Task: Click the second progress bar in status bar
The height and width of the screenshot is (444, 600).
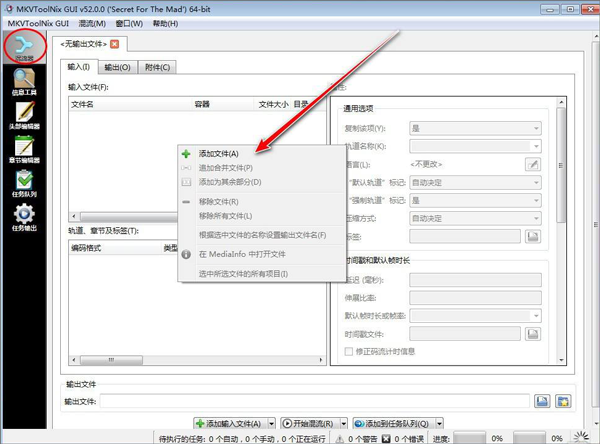Action: [x=529, y=439]
